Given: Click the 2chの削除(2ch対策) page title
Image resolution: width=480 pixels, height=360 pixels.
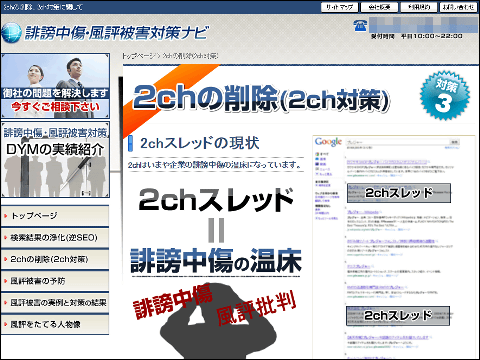Looking at the screenshot, I should (261, 98).
